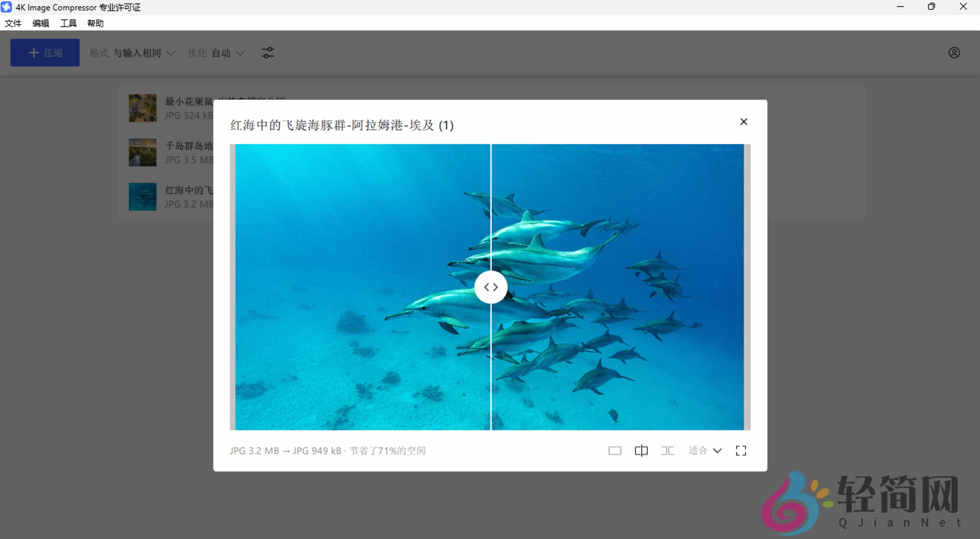This screenshot has height=539, width=980.
Task: Enable the split view comparison mode
Action: pos(641,450)
